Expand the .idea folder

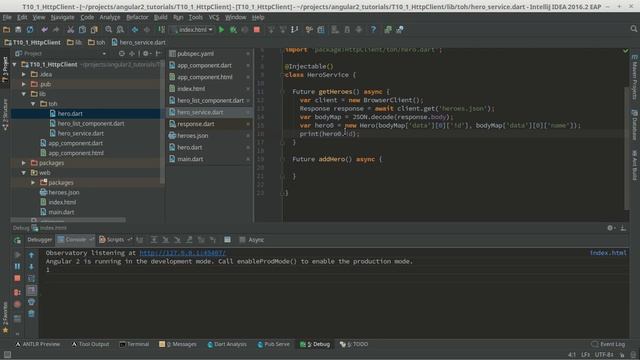24,74
